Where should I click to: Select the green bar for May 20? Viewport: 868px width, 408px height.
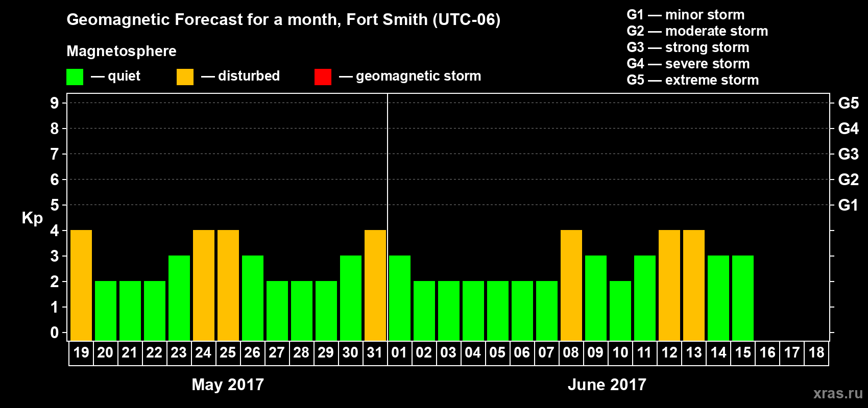106,311
